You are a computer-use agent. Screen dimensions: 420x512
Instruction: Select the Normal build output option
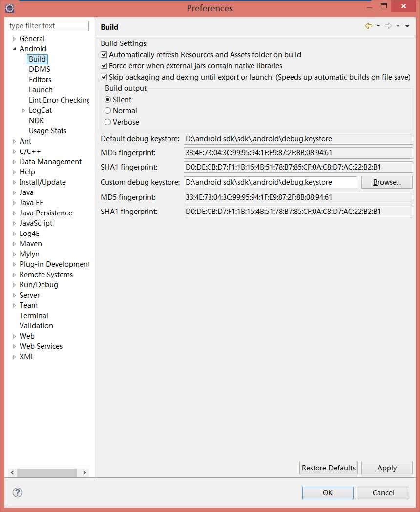[x=108, y=111]
